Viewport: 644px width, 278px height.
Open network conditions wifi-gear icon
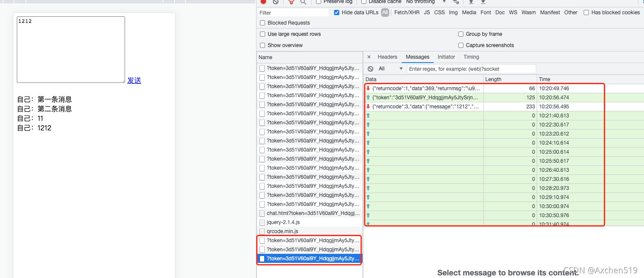pos(456,2)
